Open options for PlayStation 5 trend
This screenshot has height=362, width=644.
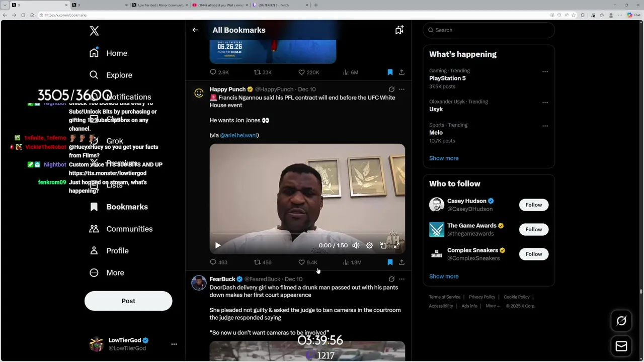click(545, 72)
